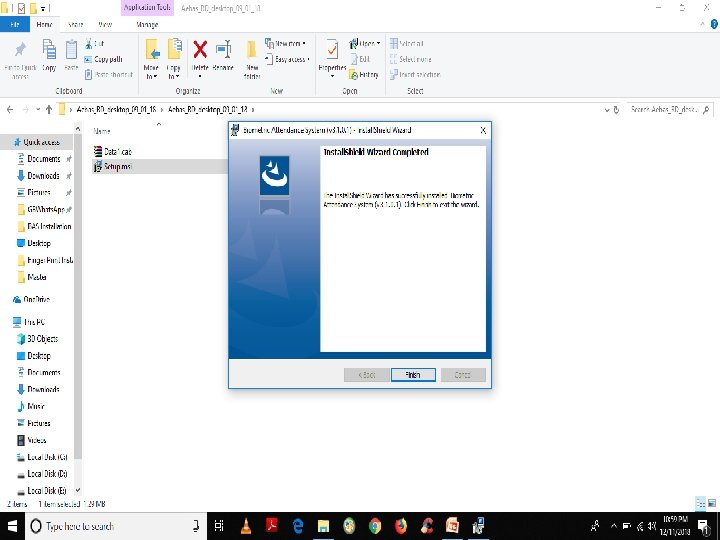Click the History icon

click(353, 74)
